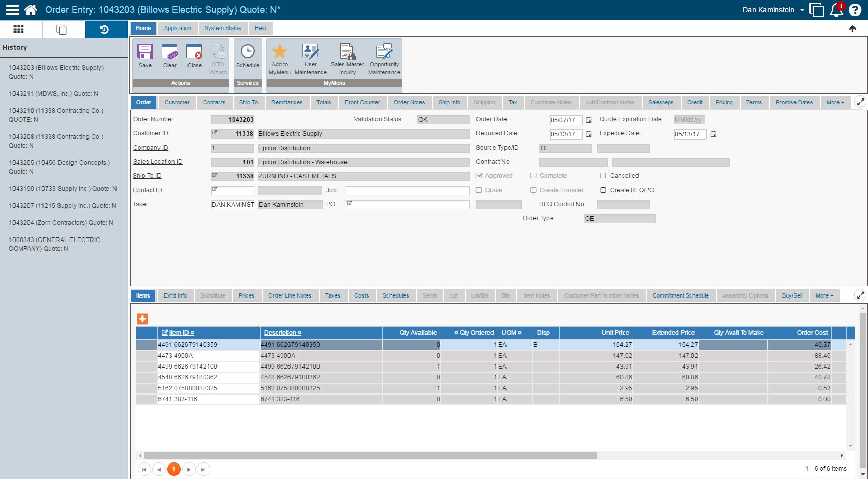This screenshot has width=868, height=479.
Task: Open the notifications bell
Action: click(x=836, y=10)
